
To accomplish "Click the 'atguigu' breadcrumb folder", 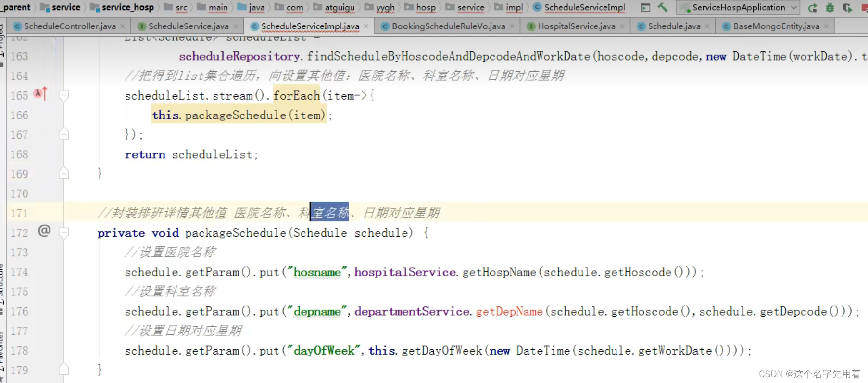I will tap(334, 7).
